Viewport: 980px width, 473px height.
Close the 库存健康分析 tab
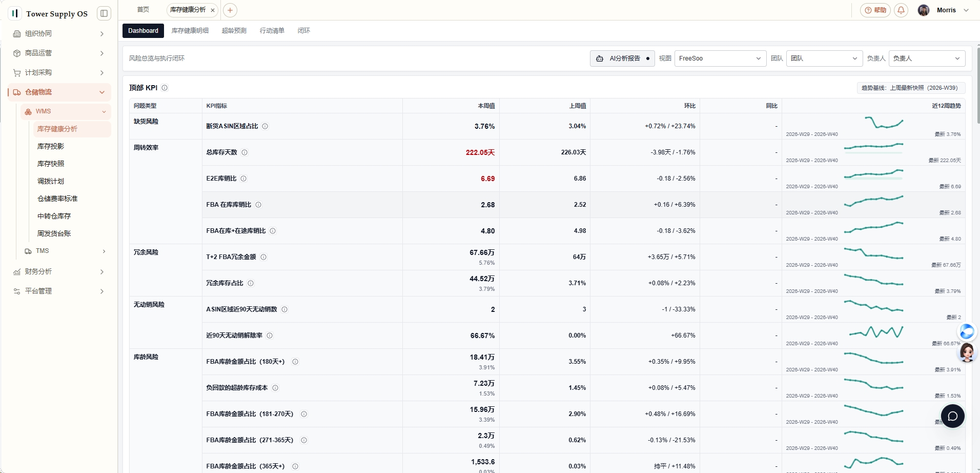(x=213, y=10)
